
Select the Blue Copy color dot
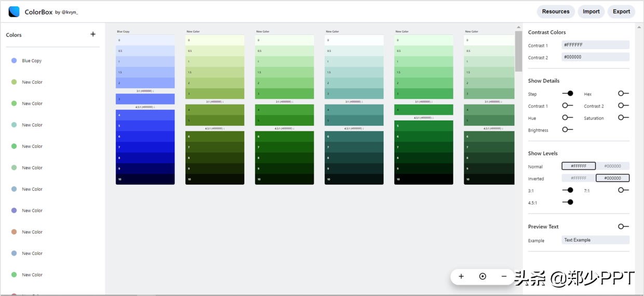(x=14, y=61)
